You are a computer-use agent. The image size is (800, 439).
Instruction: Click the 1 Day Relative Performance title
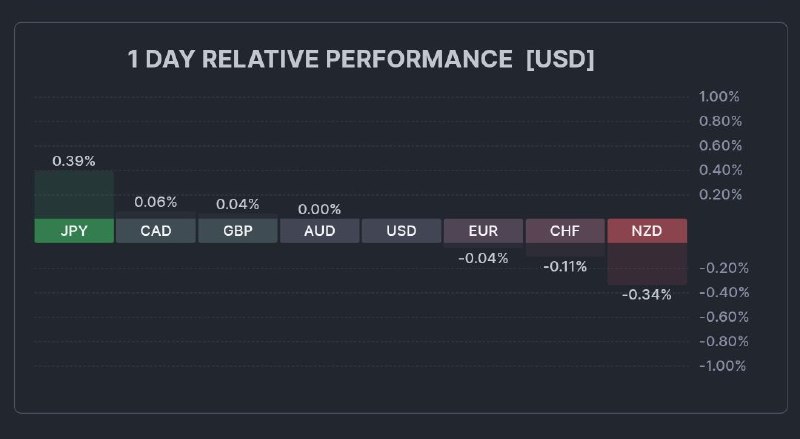[x=361, y=59]
